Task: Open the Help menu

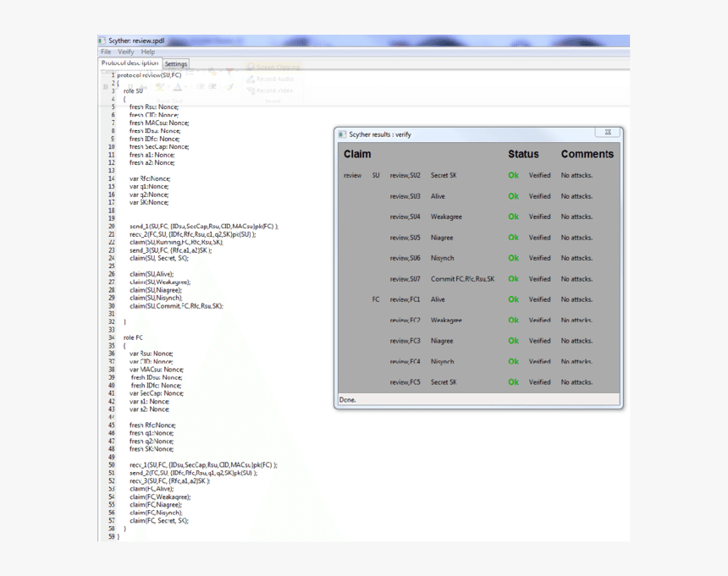Action: click(x=146, y=52)
